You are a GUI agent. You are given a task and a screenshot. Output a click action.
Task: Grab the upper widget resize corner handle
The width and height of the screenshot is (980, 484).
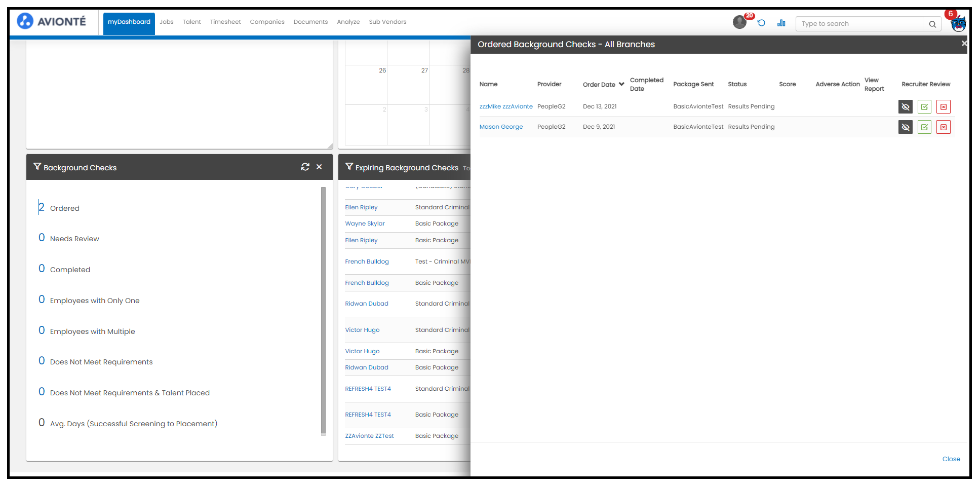click(330, 146)
